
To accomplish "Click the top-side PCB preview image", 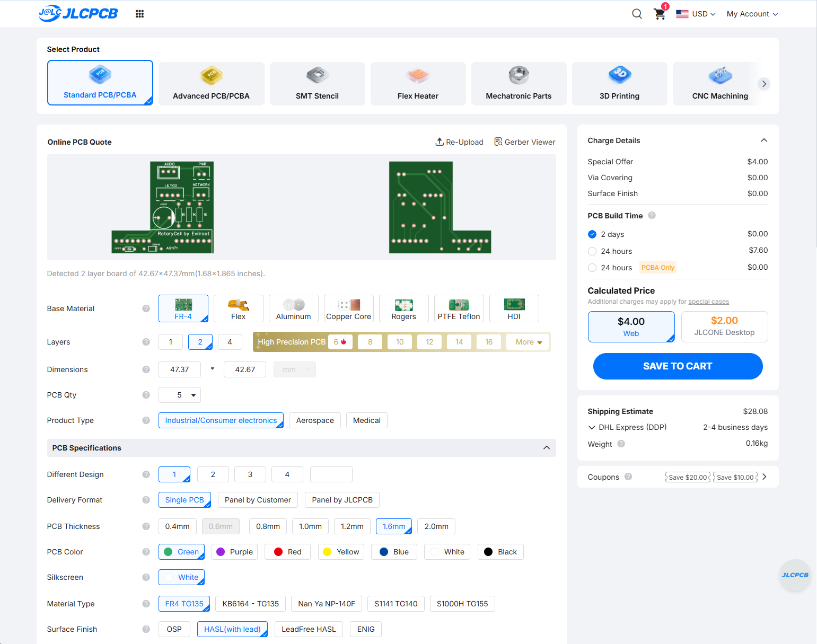I will pos(162,207).
